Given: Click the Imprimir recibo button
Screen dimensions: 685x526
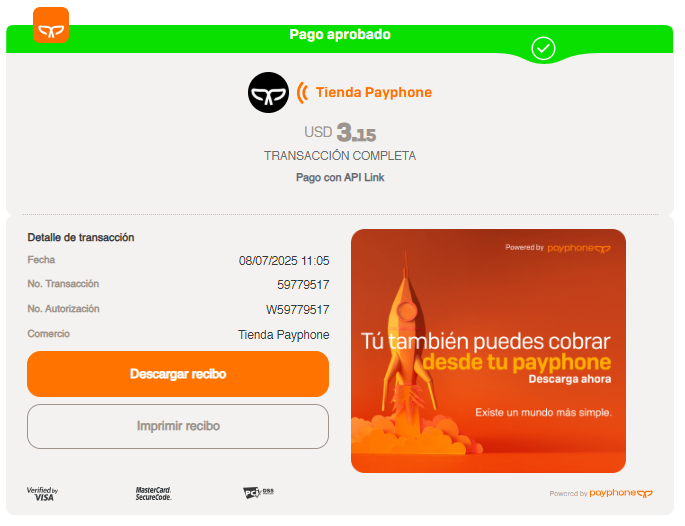Looking at the screenshot, I should click(178, 426).
